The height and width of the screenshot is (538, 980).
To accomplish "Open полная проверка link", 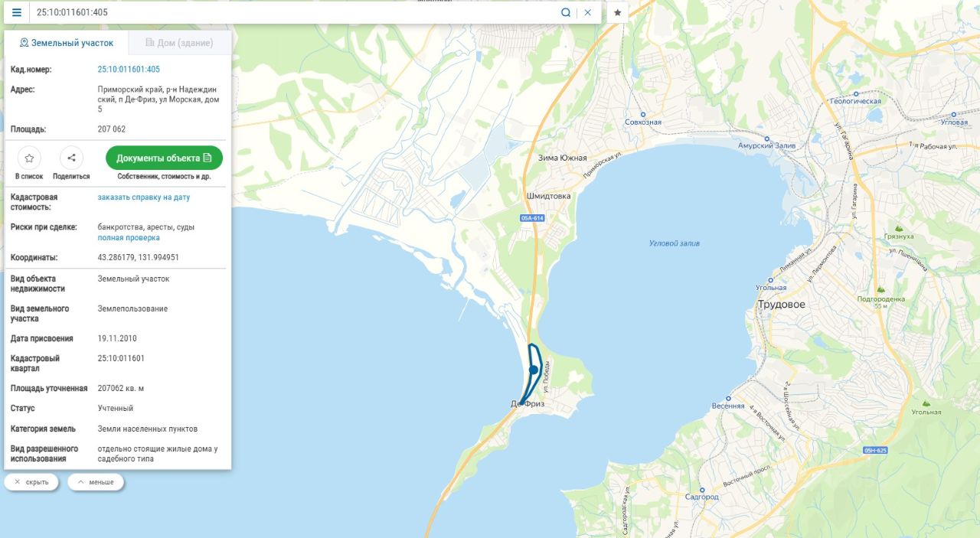I will tap(129, 238).
